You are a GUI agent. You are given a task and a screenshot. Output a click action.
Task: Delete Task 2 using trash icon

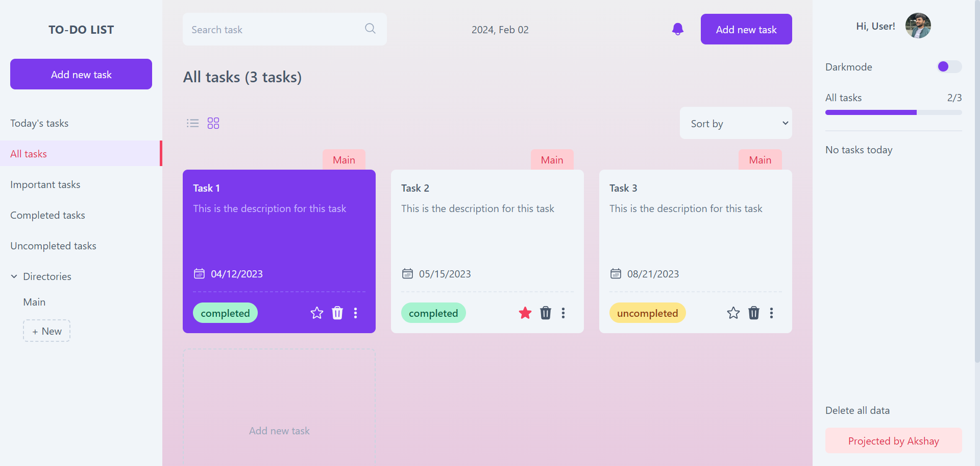tap(546, 313)
